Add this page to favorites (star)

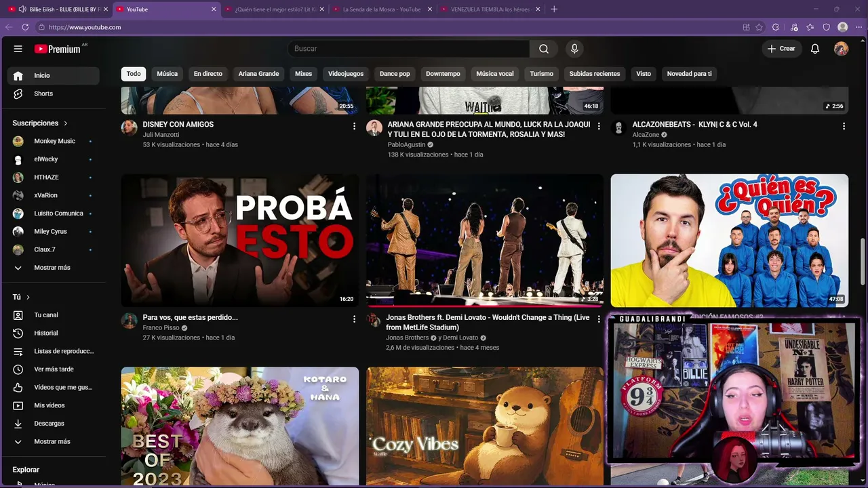pyautogui.click(x=759, y=27)
